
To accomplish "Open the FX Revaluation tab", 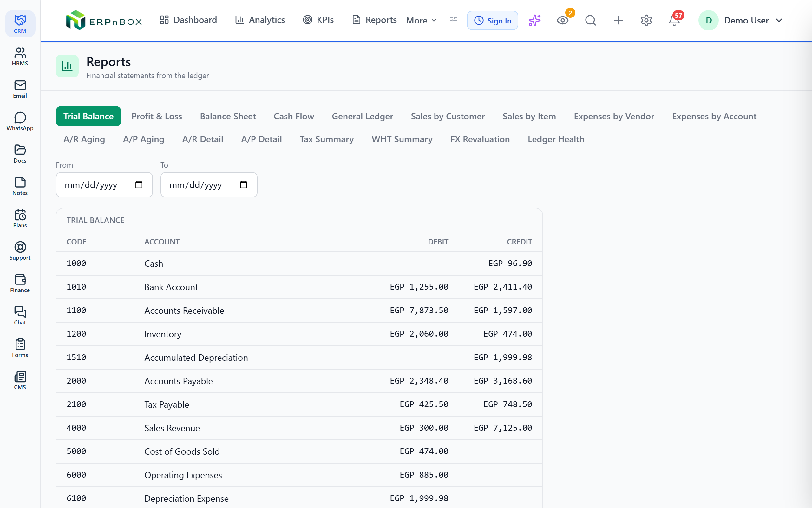I will pyautogui.click(x=480, y=139).
